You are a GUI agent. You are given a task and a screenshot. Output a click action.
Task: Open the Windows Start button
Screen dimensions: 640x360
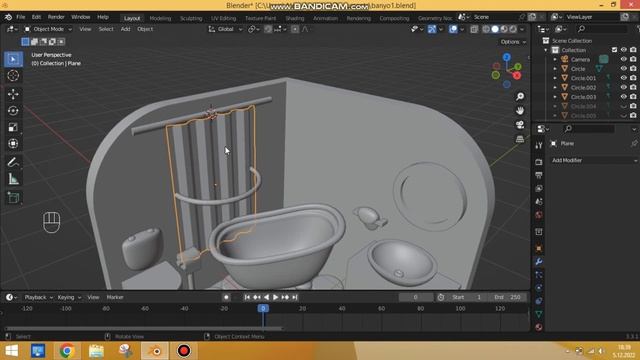click(x=11, y=351)
